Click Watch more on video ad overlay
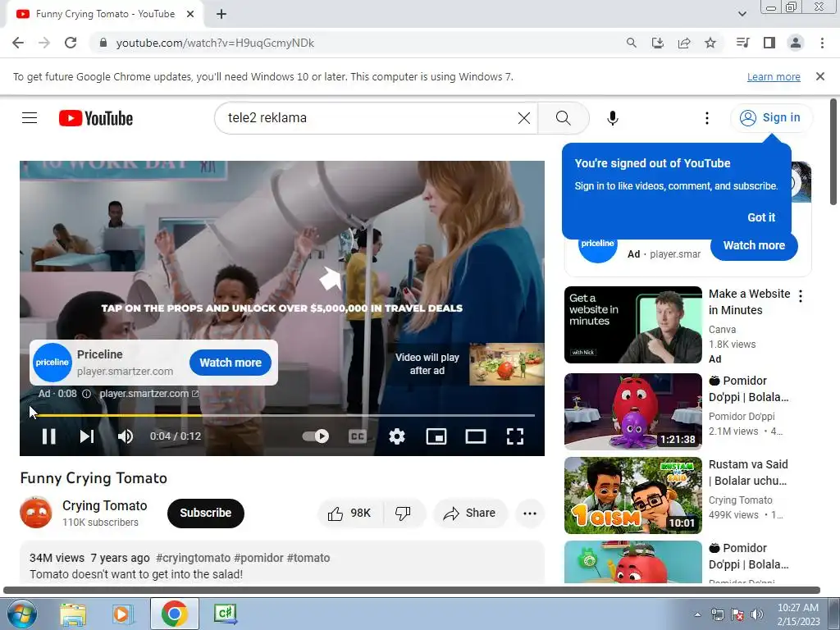Viewport: 840px width, 630px height. (231, 363)
